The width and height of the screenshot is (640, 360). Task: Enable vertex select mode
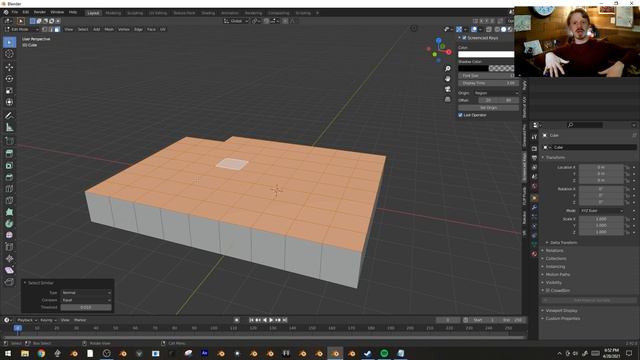44,29
